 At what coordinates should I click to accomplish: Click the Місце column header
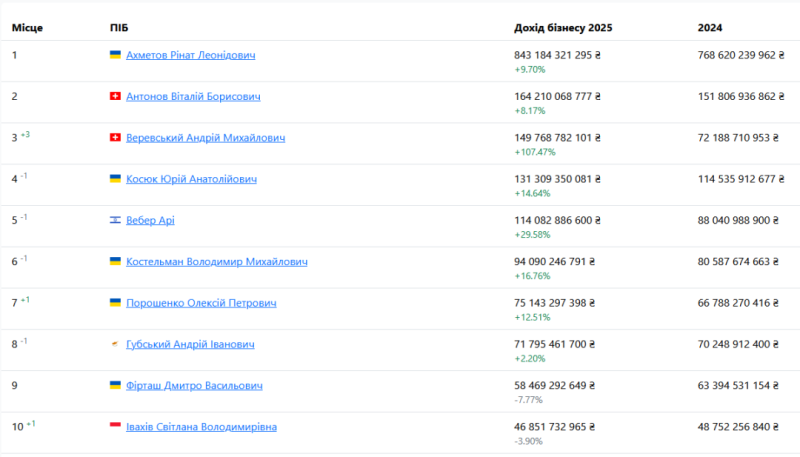27,27
